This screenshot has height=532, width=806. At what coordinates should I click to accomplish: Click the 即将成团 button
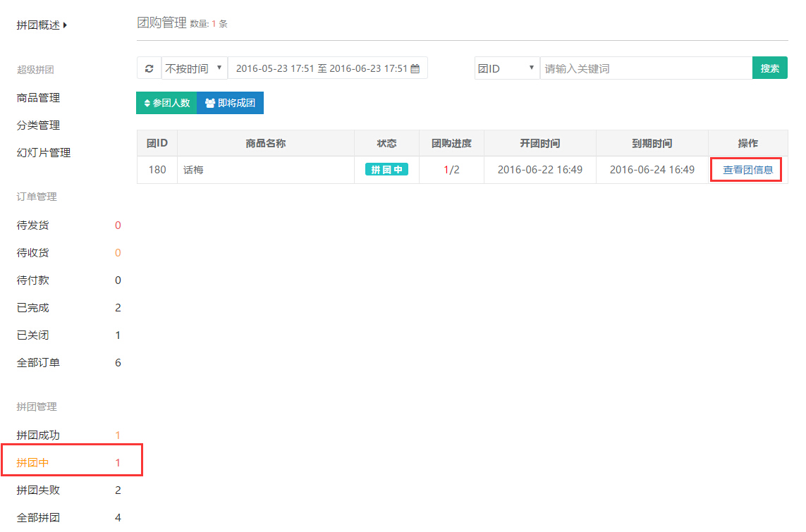[230, 103]
